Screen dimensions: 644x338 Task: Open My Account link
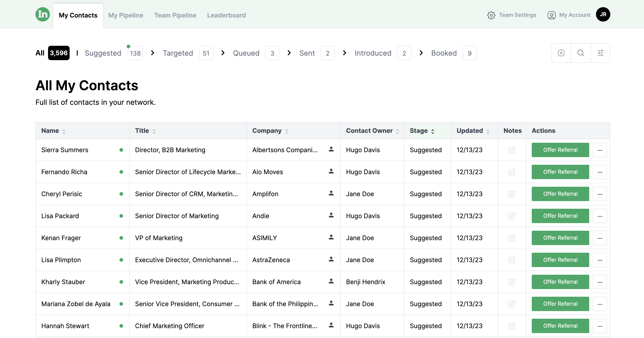tap(574, 15)
